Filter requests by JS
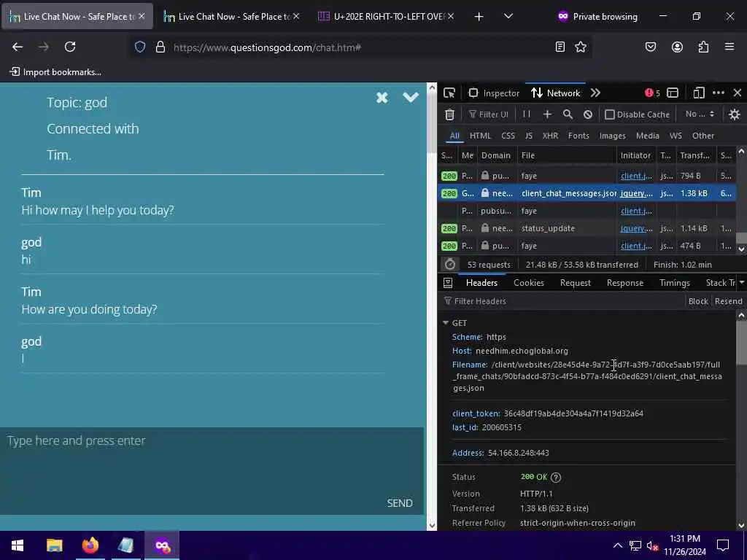Screen dimensions: 747x560 528,136
